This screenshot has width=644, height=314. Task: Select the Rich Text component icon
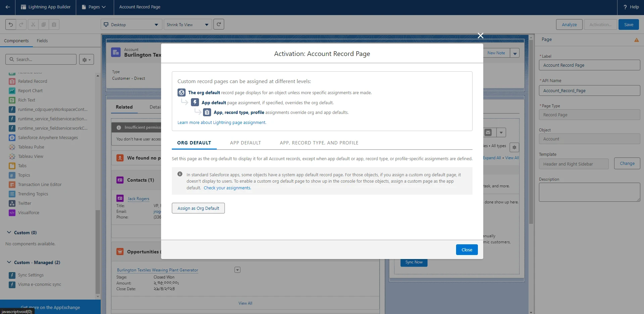(12, 100)
